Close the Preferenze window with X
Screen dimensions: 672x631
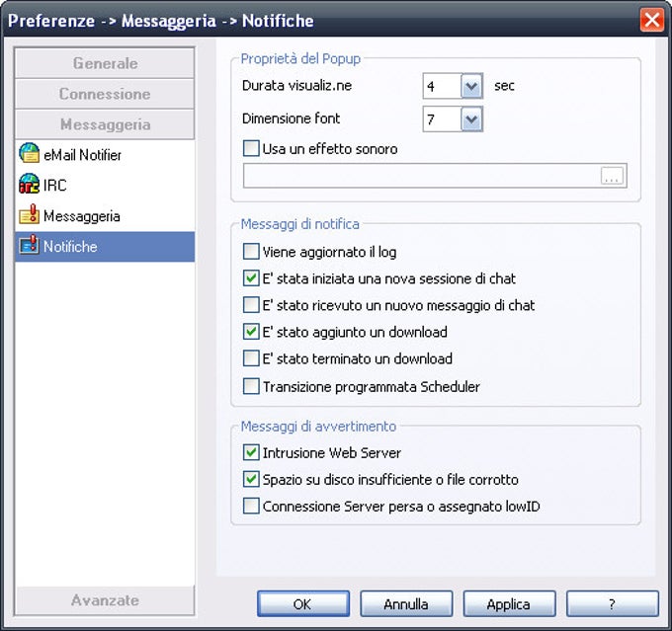pyautogui.click(x=651, y=20)
